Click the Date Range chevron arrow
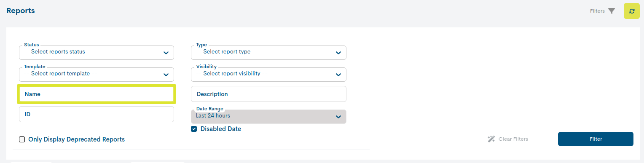This screenshot has height=163, width=644. [338, 117]
